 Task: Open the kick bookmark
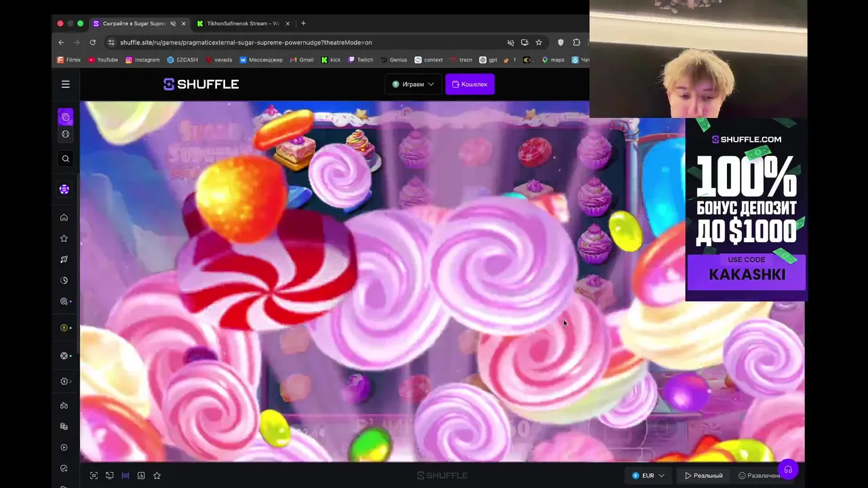[331, 60]
